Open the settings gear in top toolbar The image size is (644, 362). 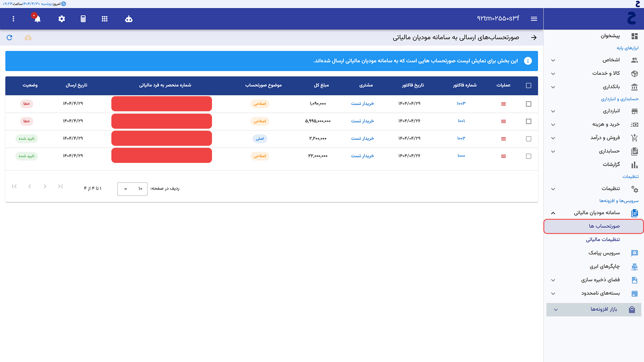click(x=61, y=19)
